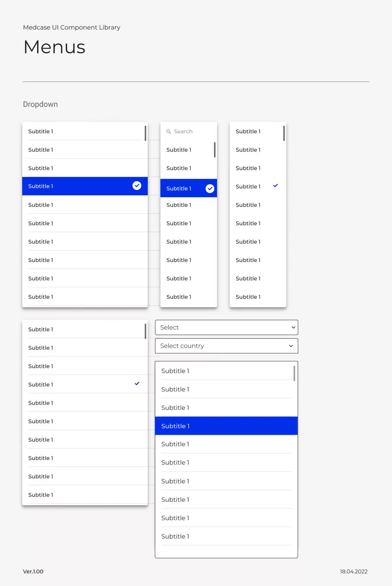Click scrollbar thumb in list below Select country
The height and width of the screenshot is (586, 392).
pos(294,373)
